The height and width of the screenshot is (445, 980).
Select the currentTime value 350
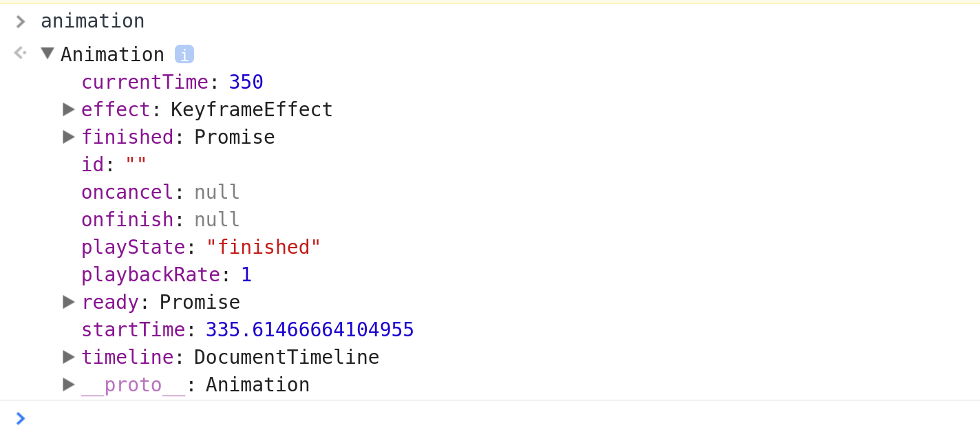246,83
